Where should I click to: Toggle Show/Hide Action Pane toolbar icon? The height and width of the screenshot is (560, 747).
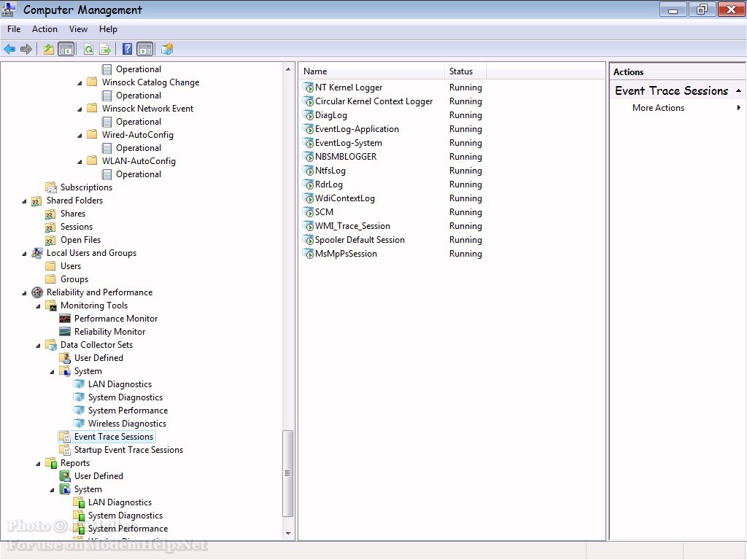coord(145,49)
